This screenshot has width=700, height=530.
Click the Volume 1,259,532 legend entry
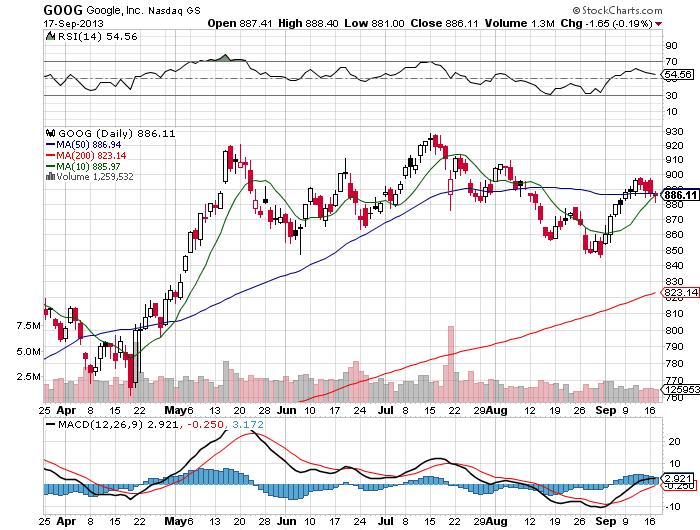coord(95,177)
